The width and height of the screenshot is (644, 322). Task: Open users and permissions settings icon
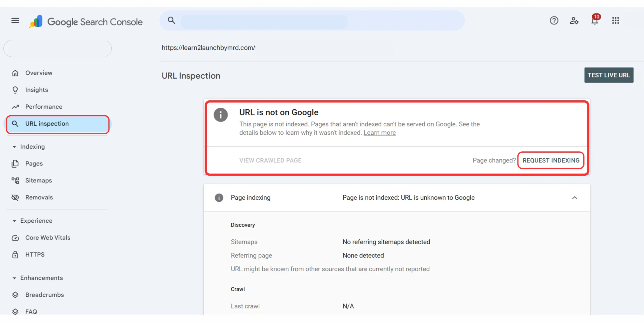[574, 21]
